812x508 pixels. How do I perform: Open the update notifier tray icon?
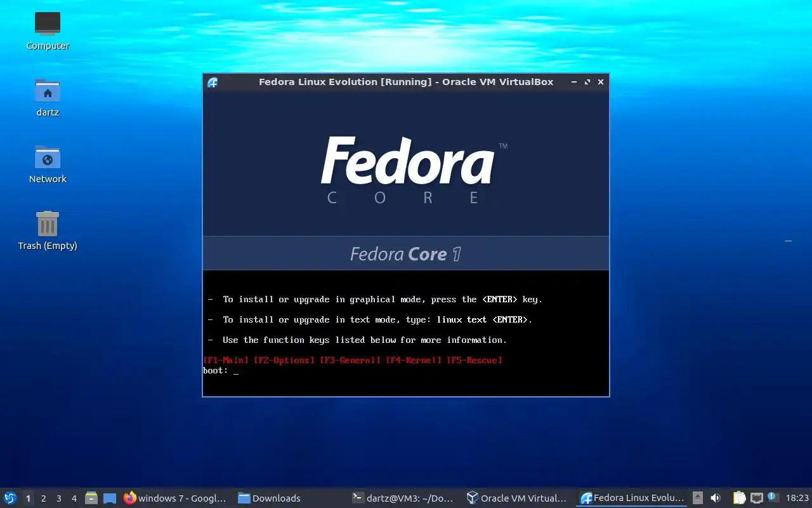(773, 497)
